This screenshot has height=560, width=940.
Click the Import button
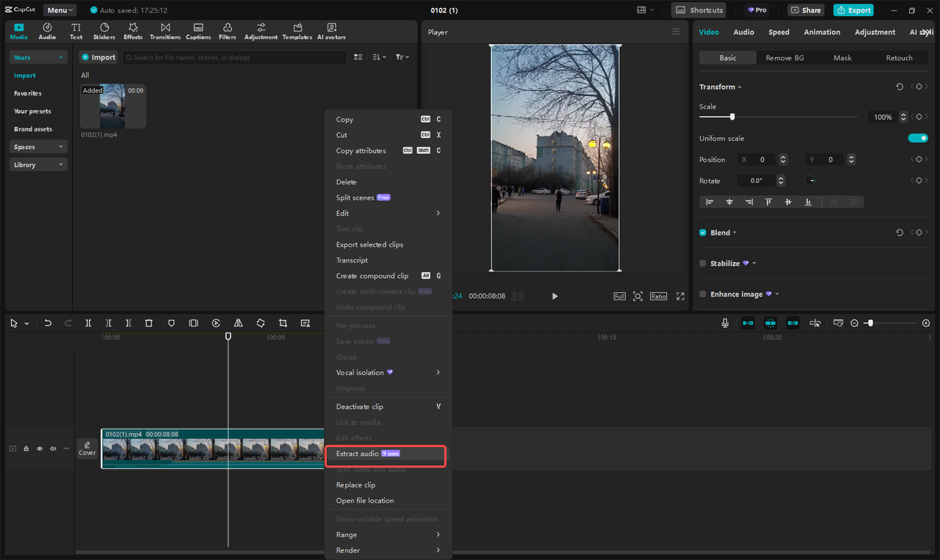tap(98, 57)
